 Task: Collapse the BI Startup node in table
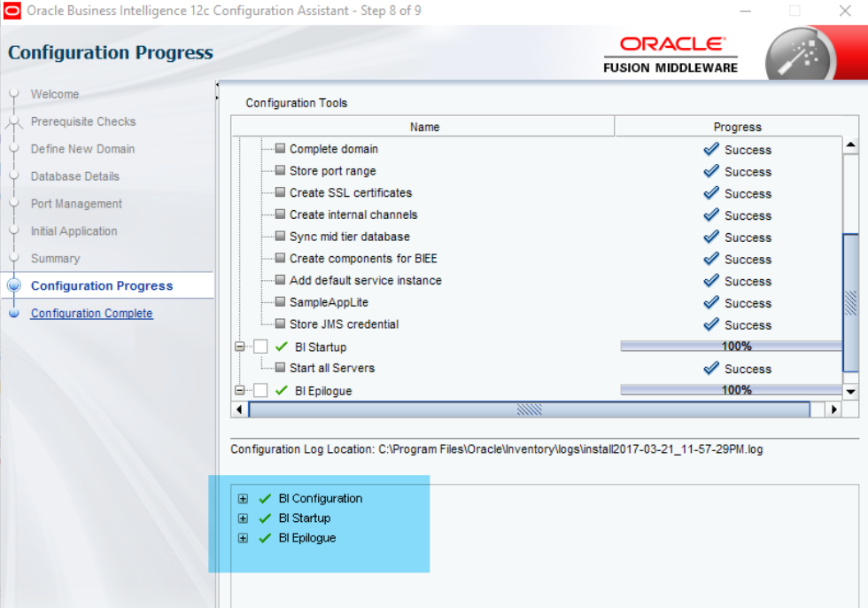(240, 347)
